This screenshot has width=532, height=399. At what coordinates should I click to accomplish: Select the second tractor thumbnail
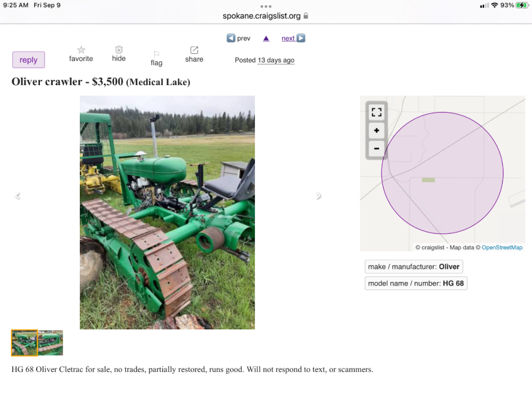coord(51,343)
